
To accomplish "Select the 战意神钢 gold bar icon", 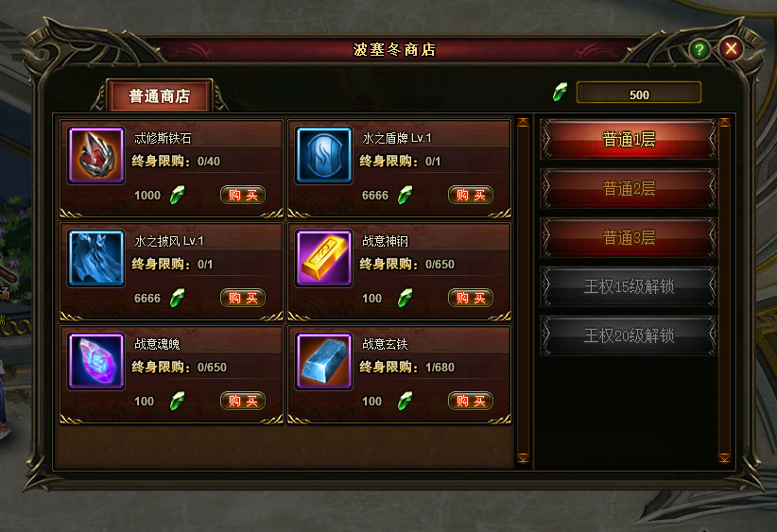I will [323, 258].
